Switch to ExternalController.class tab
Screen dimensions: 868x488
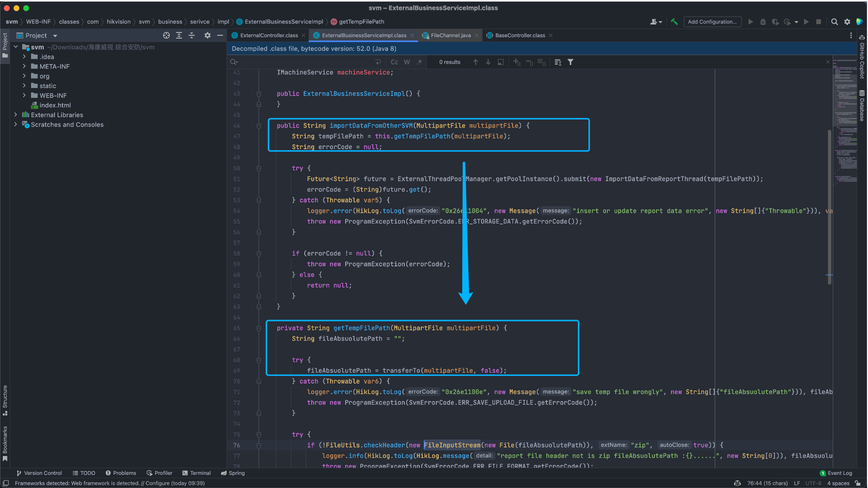pyautogui.click(x=268, y=35)
